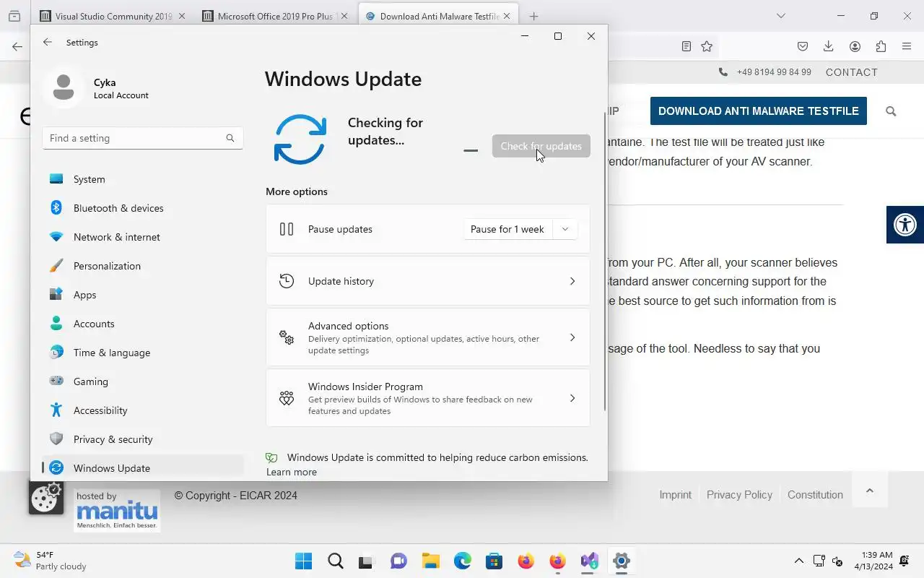Click the phone number +49 8194 99 84 99
The height and width of the screenshot is (578, 924).
click(774, 72)
